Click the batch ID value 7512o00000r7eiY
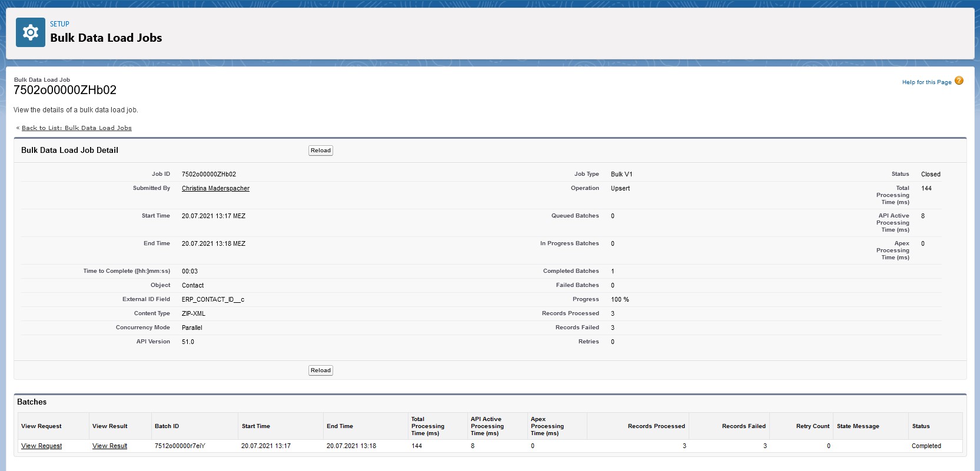The height and width of the screenshot is (471, 980). 180,446
